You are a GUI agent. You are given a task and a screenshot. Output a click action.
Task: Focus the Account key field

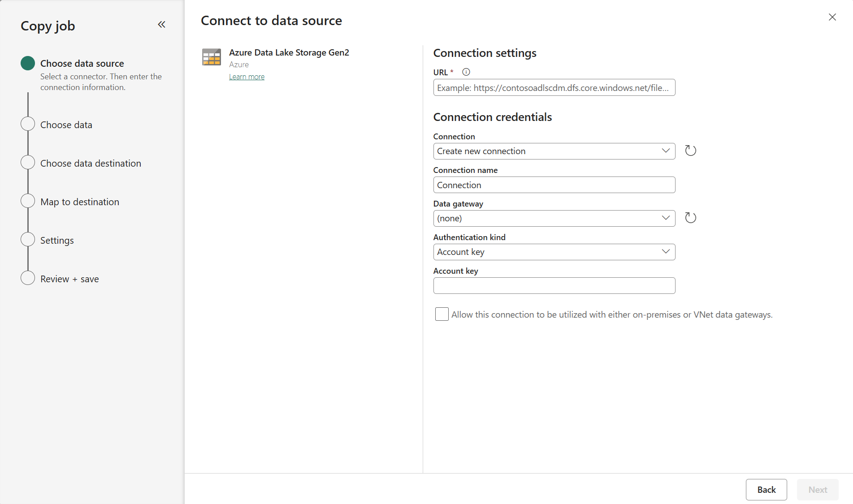tap(554, 285)
